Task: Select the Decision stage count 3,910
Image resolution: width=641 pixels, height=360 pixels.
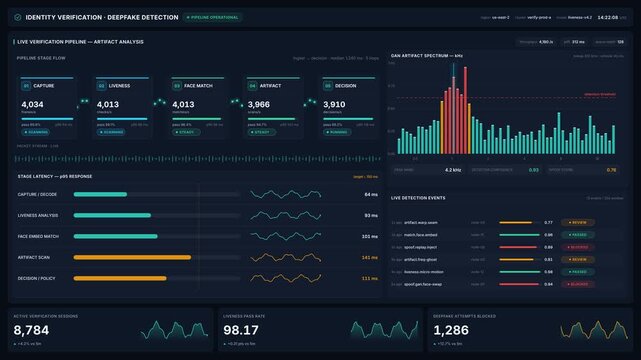Action: [x=334, y=105]
